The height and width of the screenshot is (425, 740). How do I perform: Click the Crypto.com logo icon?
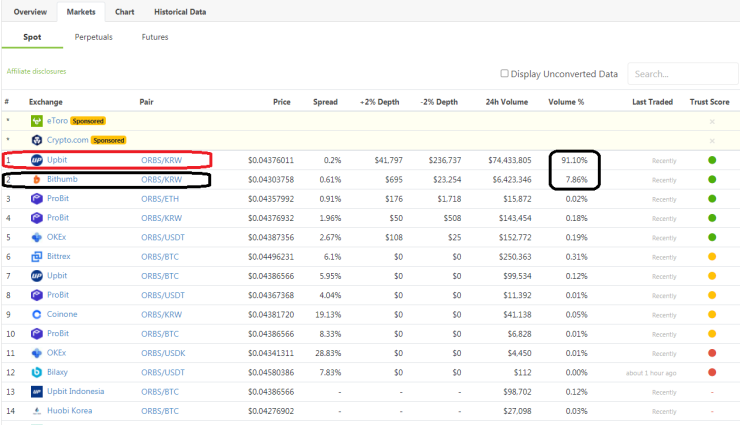coord(36,140)
